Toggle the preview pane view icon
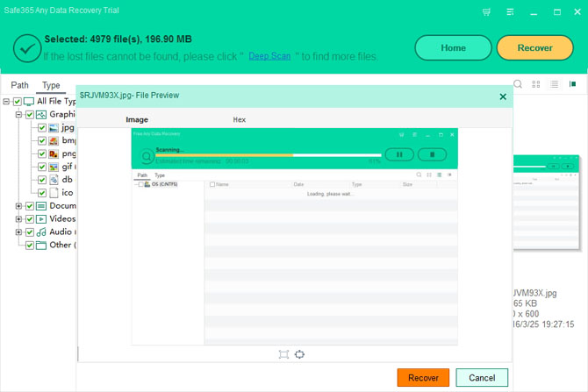Screen dimensions: 588x392 click(x=572, y=84)
